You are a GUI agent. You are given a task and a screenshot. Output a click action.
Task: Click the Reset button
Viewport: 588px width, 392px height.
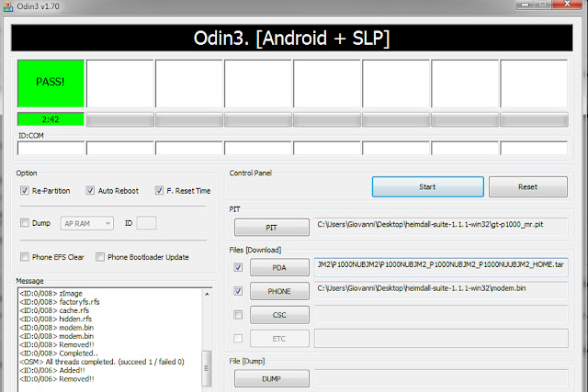[x=528, y=186]
